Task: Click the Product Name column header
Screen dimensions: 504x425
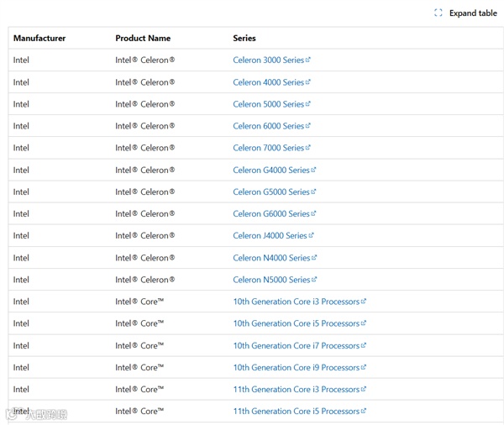Action: [143, 39]
